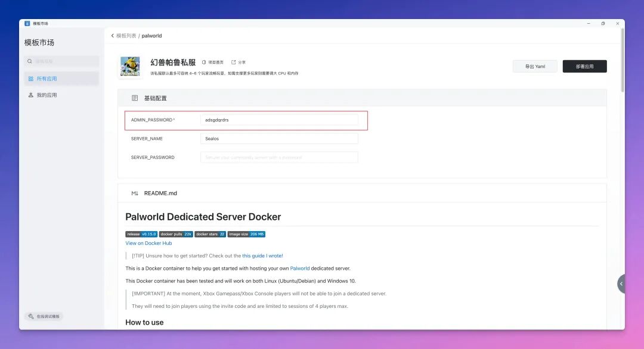Image resolution: width=644 pixels, height=349 pixels.
Task: Maximize the 模板市场 window
Action: [603, 23]
